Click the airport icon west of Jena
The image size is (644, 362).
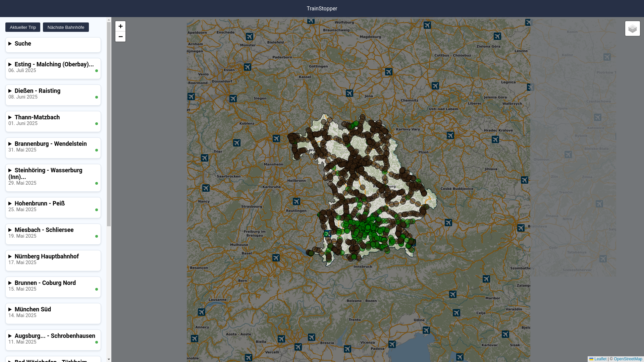(350, 93)
